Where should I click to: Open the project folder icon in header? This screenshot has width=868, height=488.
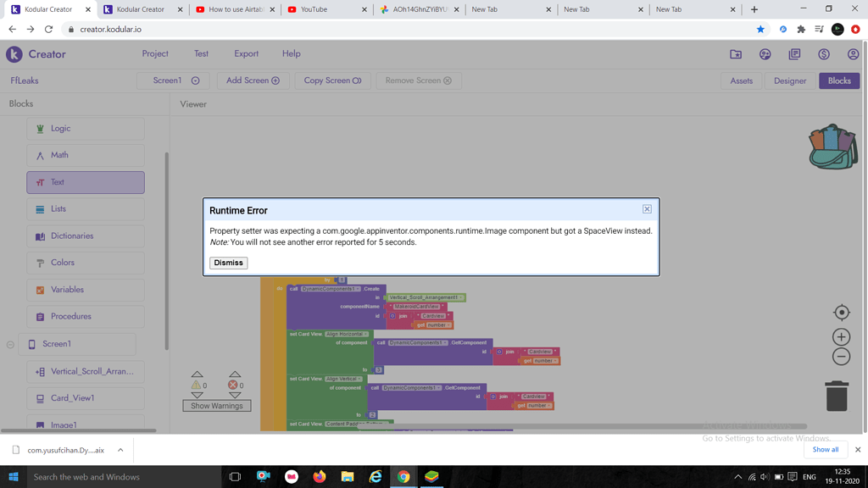pos(736,54)
